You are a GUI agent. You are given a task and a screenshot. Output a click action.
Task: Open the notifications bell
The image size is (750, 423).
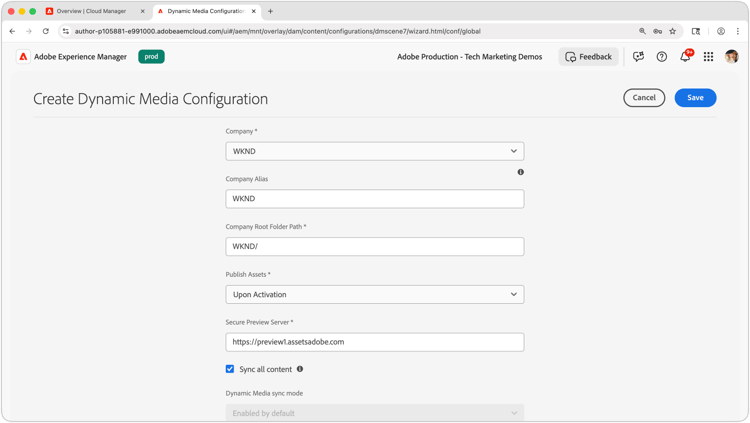[x=685, y=57]
